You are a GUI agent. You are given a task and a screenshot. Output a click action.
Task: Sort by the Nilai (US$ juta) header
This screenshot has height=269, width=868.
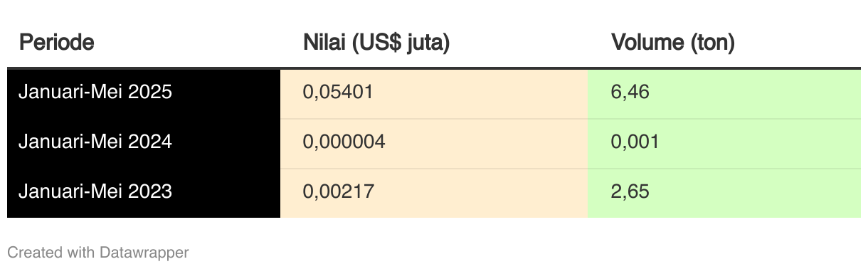click(376, 43)
